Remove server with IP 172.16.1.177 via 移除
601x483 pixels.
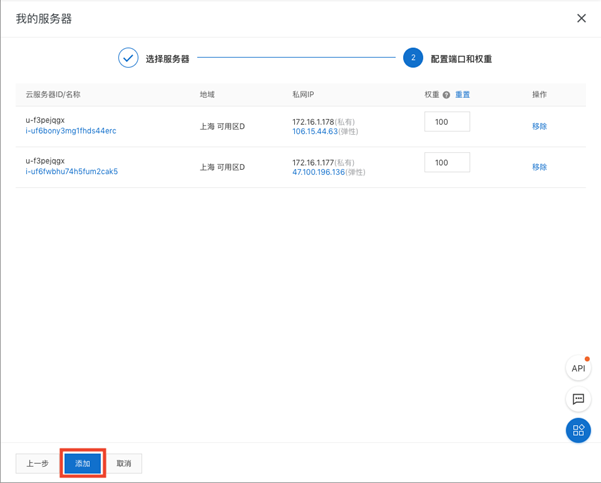coord(539,167)
